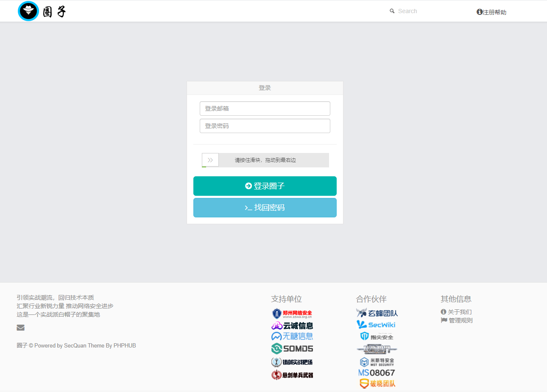Click the search magnifier icon

392,11
